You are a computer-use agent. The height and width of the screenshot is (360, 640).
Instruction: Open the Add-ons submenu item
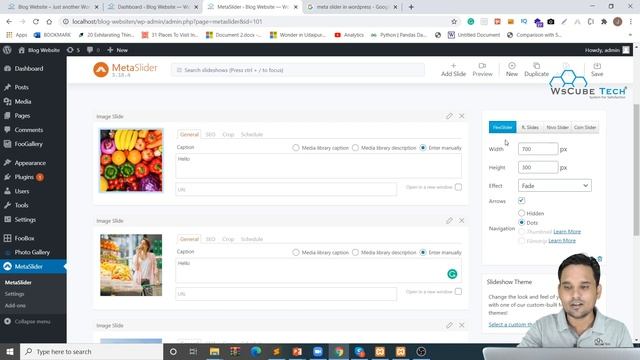pyautogui.click(x=15, y=305)
